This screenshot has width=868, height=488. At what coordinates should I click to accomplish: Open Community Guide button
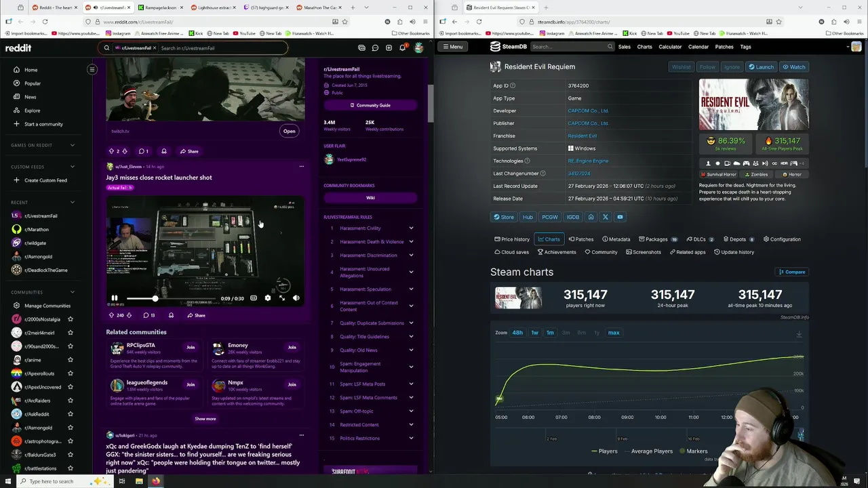(x=370, y=105)
